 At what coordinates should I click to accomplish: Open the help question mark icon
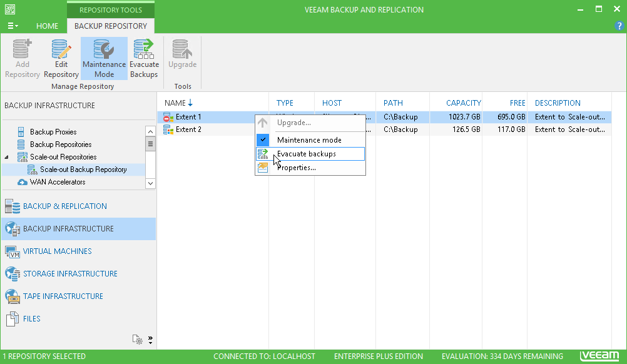tap(619, 26)
